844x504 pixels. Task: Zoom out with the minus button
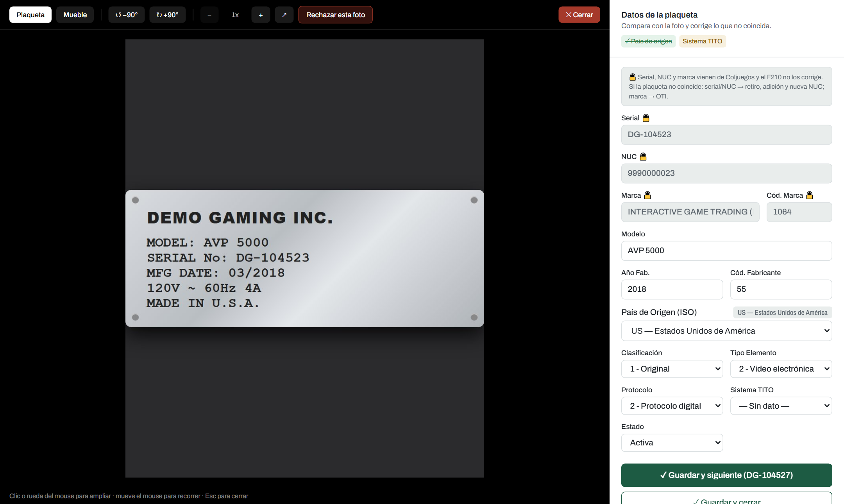click(x=209, y=15)
